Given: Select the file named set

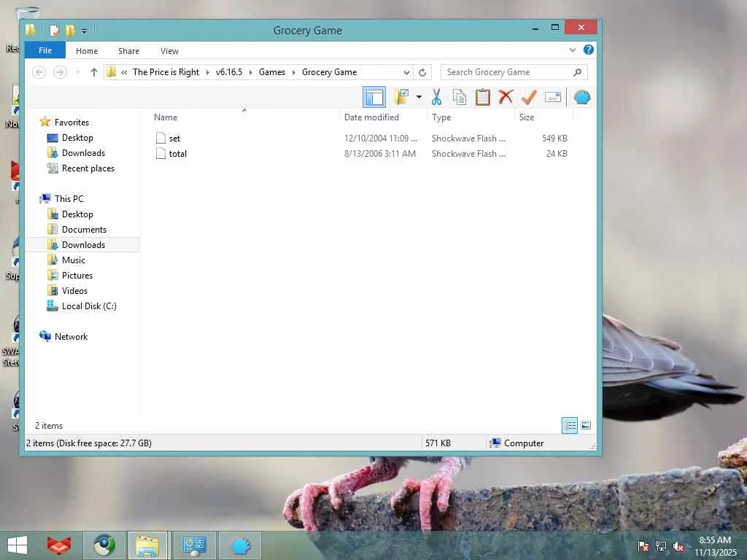Looking at the screenshot, I should (174, 138).
